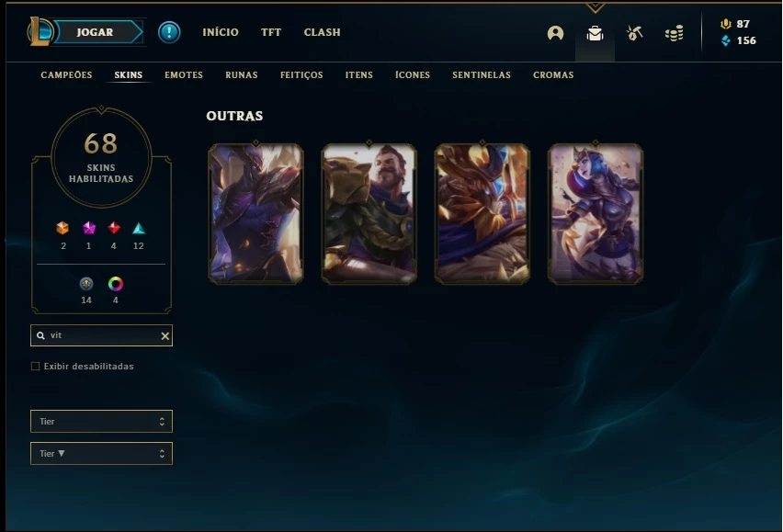Expand the second Tier sort dropdown
The width and height of the screenshot is (783, 532).
101,453
